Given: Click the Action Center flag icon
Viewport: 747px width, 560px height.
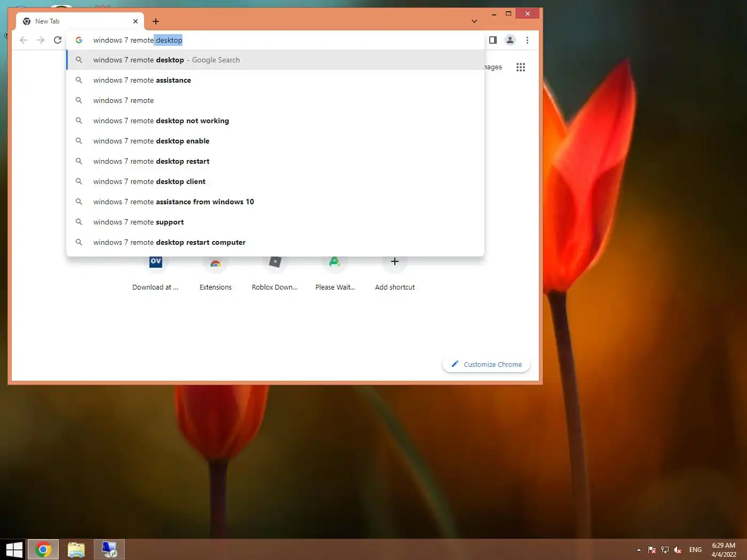Looking at the screenshot, I should pos(651,550).
